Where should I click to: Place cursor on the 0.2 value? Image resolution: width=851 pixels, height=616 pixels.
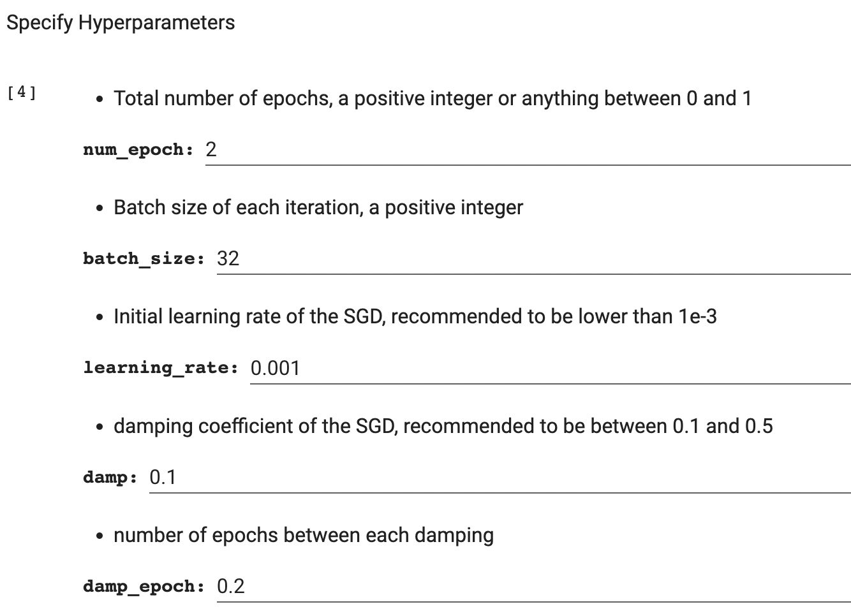pos(231,586)
